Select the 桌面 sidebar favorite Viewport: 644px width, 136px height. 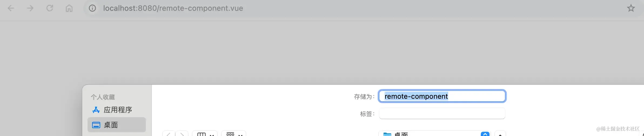(117, 125)
